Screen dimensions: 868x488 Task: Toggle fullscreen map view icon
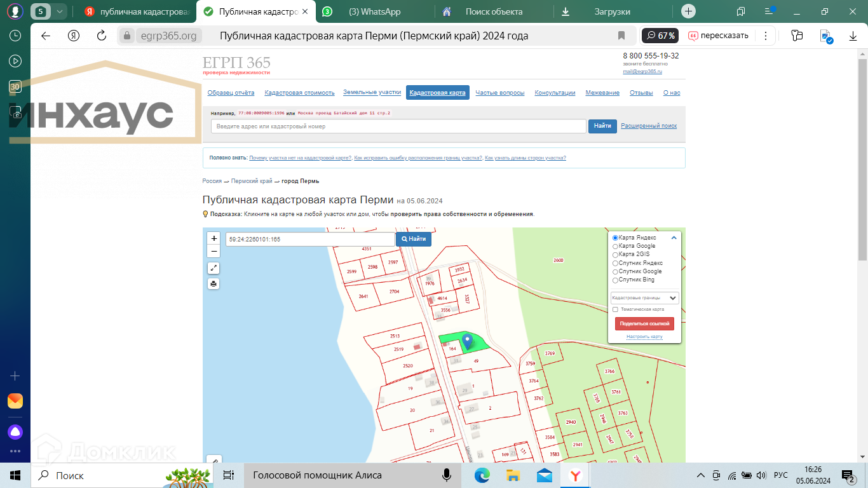click(214, 268)
